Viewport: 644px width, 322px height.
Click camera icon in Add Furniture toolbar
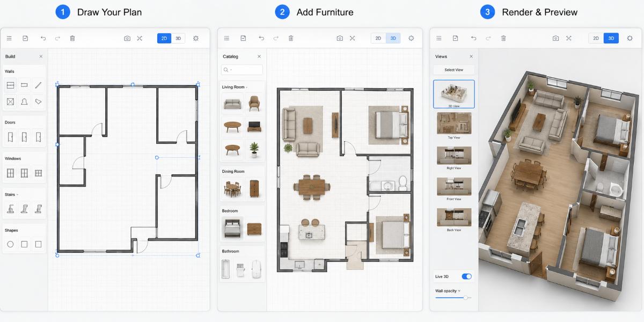pos(340,38)
